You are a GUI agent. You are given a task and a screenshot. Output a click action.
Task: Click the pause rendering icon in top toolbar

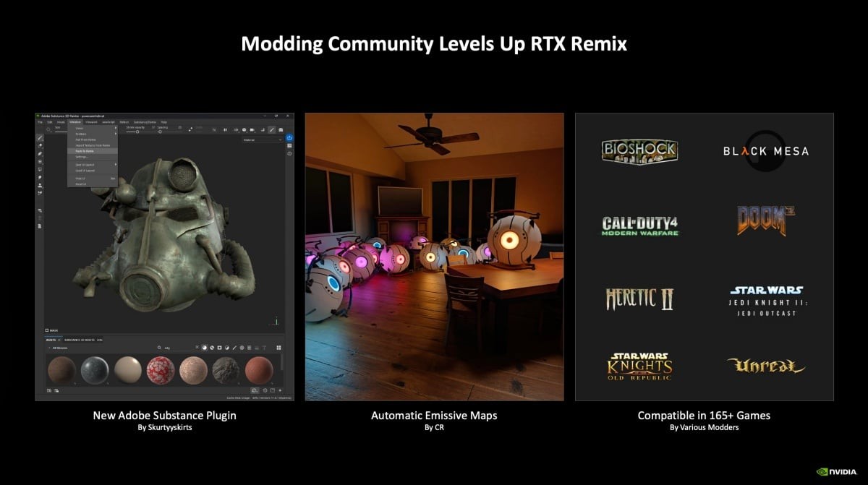click(225, 129)
